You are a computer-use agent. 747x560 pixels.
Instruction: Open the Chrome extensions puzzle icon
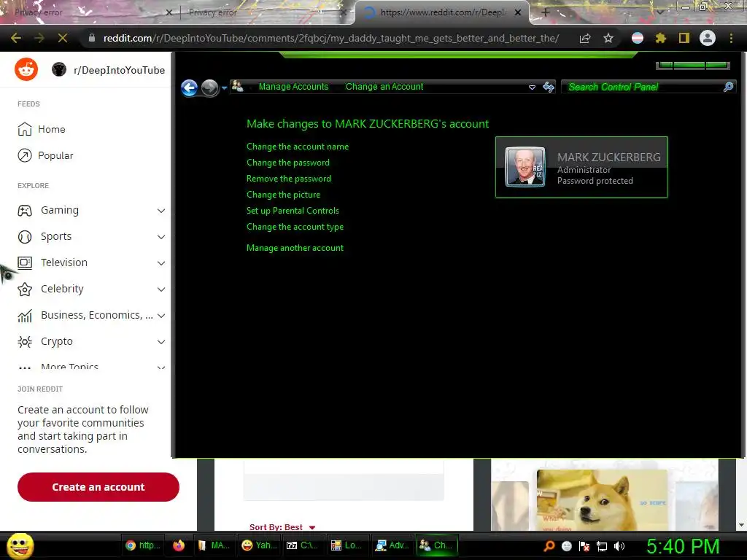[x=660, y=38]
